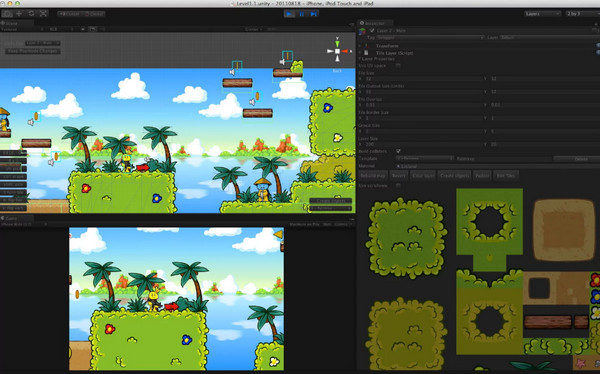Open the Layers dropdown in toolbar
This screenshot has height=374, width=600.
pos(543,14)
